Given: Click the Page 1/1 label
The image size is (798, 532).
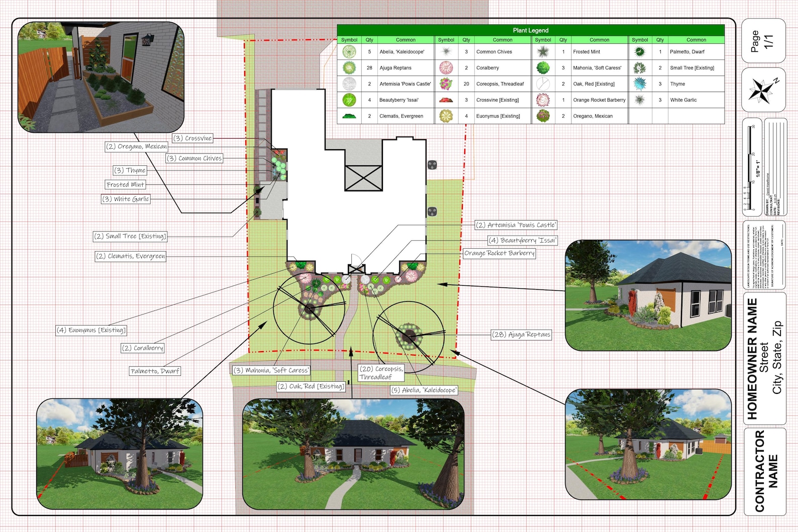Looking at the screenshot, I should click(x=761, y=41).
